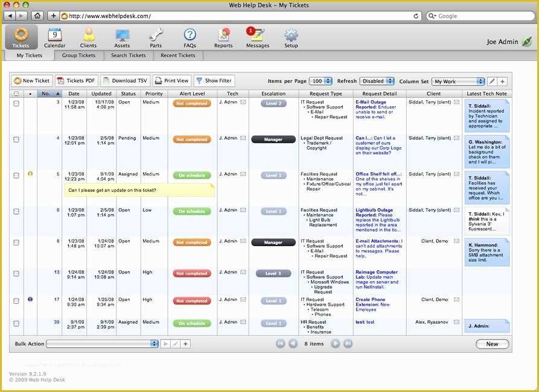Edit column set with pencil icon

tap(493, 81)
